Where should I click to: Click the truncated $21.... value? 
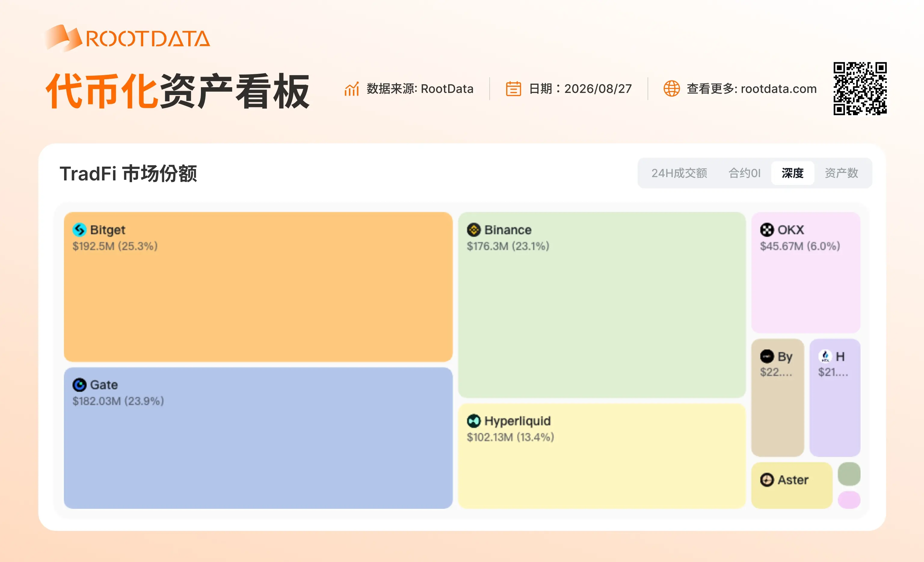833,372
